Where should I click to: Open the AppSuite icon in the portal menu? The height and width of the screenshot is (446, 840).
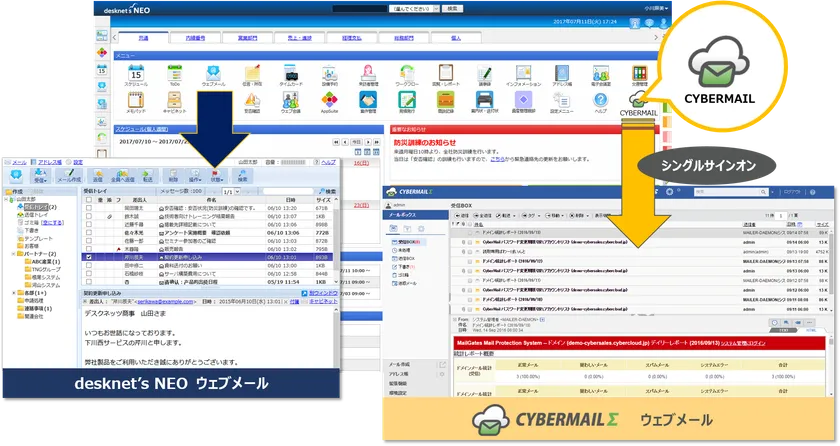[x=329, y=100]
